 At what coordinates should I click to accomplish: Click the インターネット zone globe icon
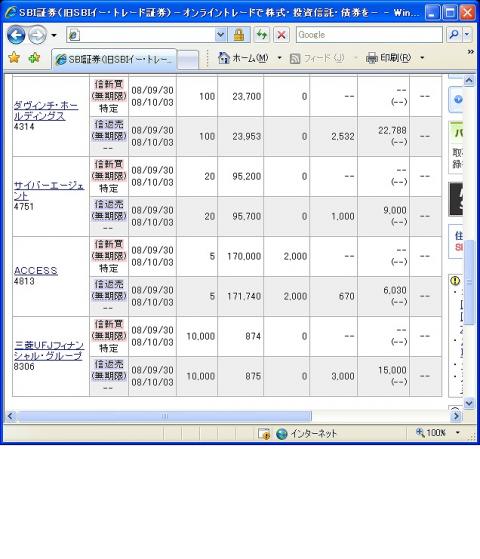(281, 434)
